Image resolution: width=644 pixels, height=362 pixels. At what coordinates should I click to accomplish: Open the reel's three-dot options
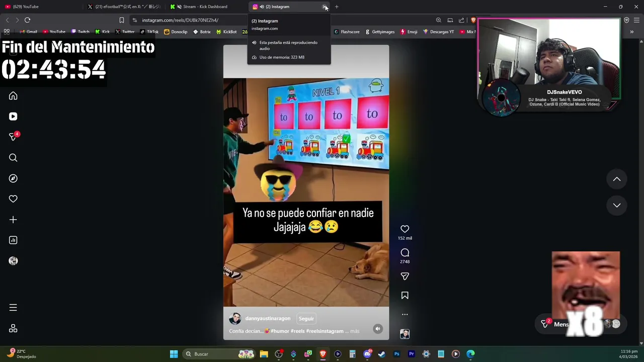pyautogui.click(x=405, y=315)
